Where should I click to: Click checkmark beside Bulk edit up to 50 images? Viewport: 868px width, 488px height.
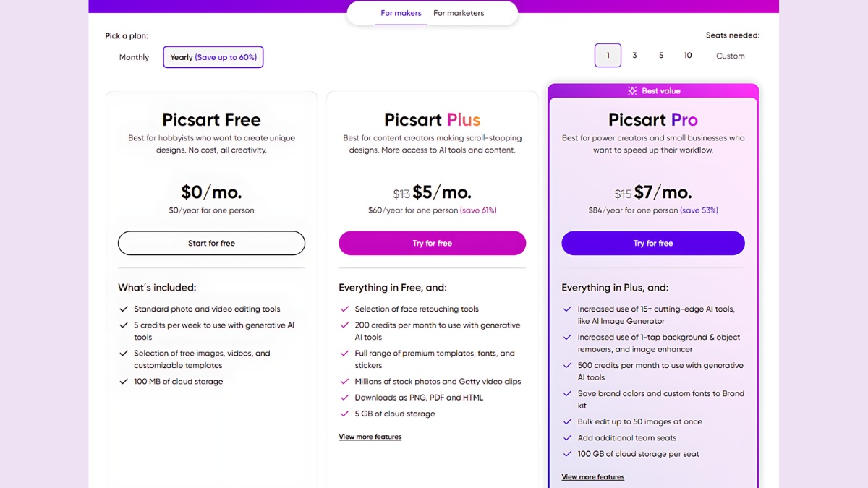click(567, 421)
